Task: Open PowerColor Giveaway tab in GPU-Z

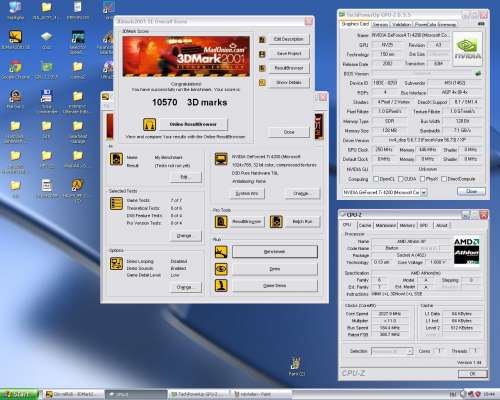Action: pos(435,25)
